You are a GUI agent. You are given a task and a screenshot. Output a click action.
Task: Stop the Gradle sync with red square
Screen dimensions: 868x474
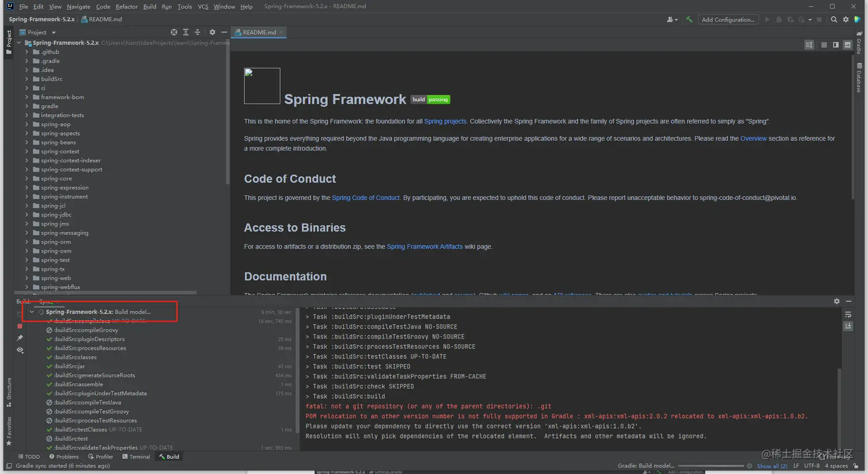click(20, 326)
